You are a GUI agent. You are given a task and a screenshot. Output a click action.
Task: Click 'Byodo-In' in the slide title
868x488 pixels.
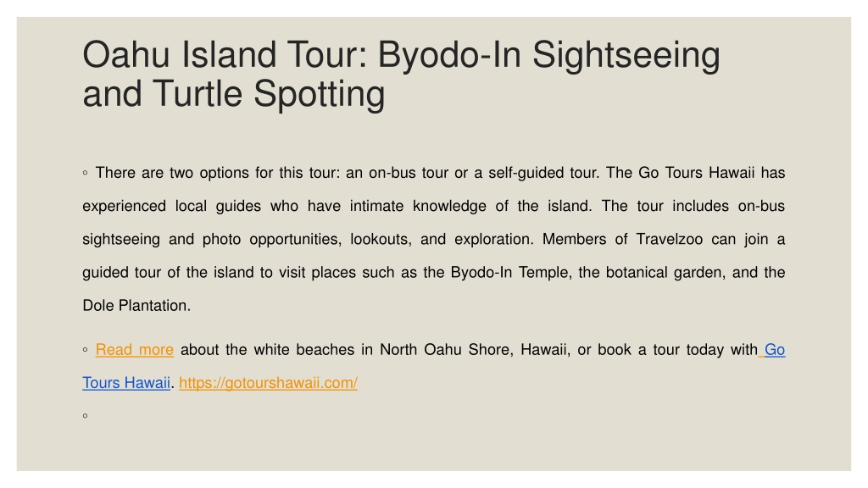[x=449, y=56]
